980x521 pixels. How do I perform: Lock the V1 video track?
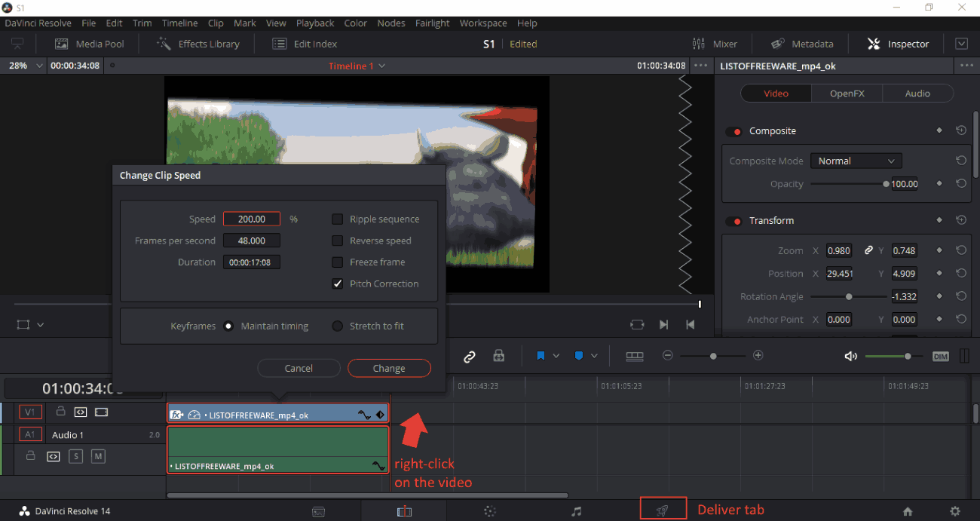(x=60, y=412)
